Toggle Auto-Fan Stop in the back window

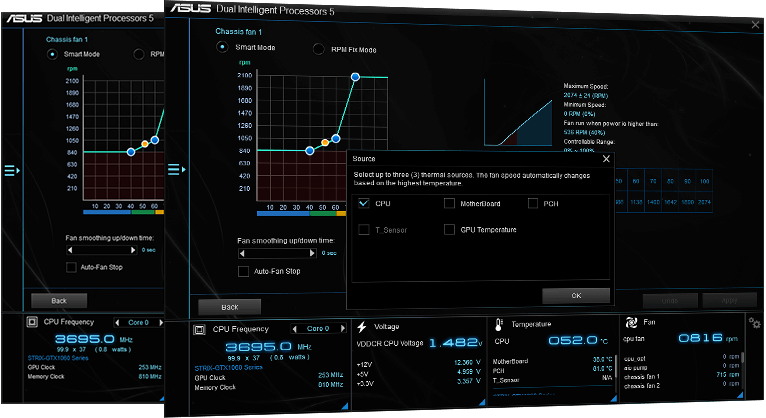[71, 267]
